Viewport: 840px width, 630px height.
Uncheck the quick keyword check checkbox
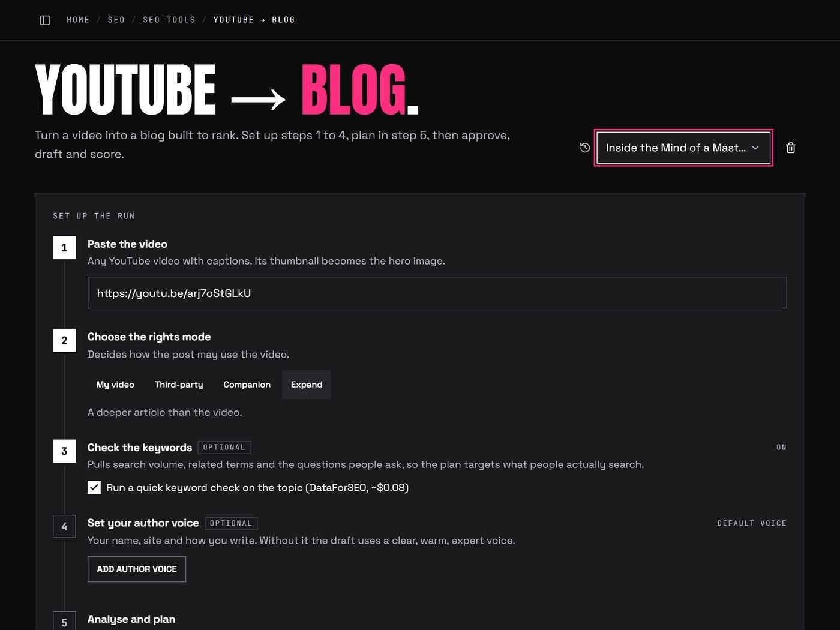[x=94, y=487]
